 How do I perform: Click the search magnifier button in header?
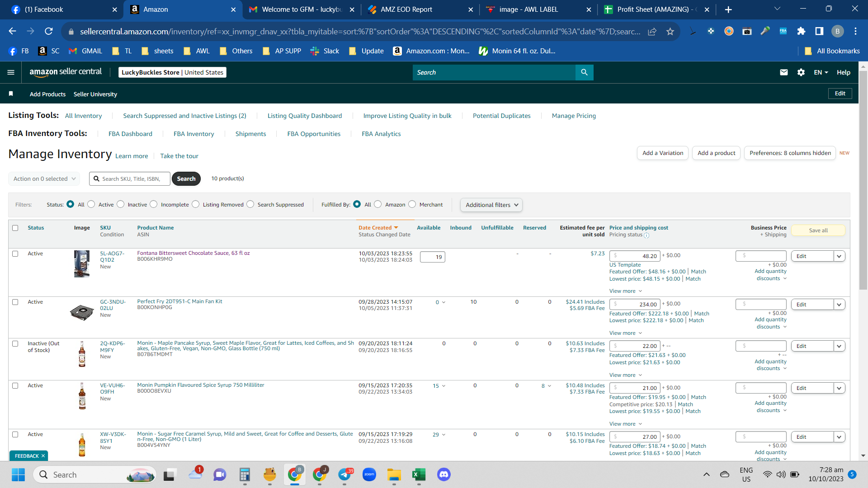tap(584, 72)
